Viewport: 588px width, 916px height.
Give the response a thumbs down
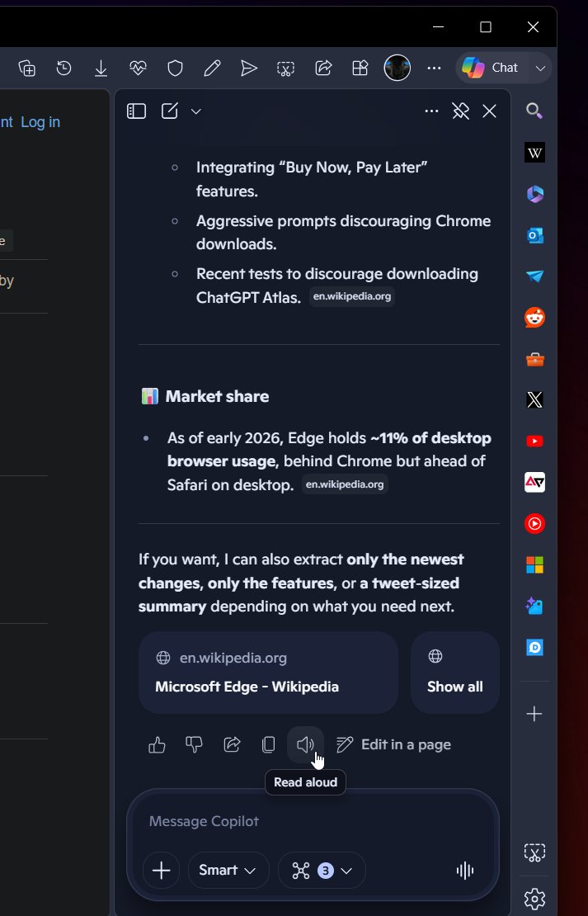(x=194, y=745)
